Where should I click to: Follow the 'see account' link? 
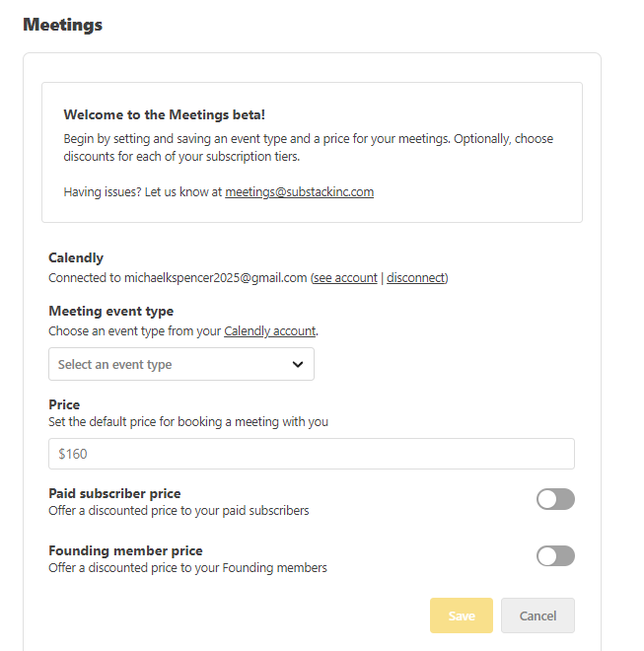pyautogui.click(x=345, y=278)
